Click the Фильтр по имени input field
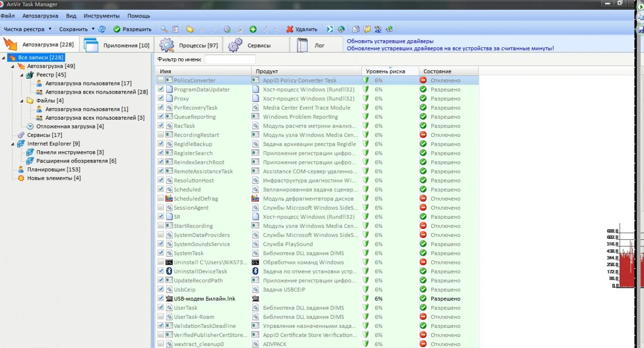644x348 pixels. (230, 59)
